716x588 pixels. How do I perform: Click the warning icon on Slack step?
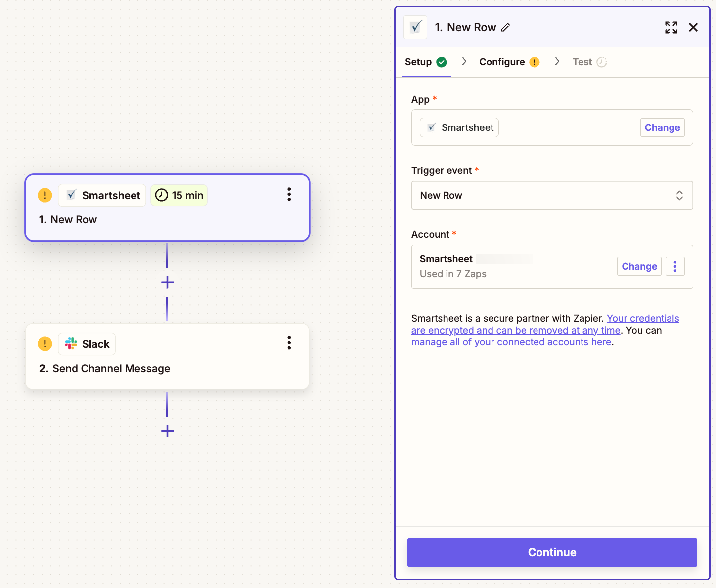(45, 344)
